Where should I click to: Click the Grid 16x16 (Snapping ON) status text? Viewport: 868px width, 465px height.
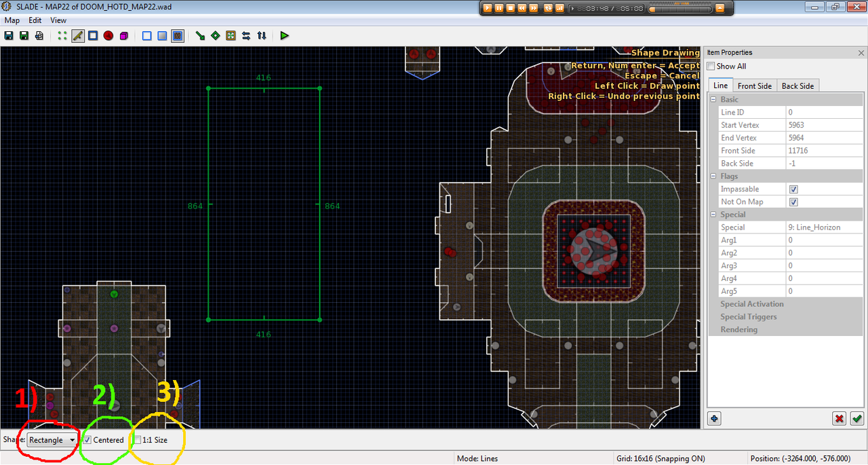click(x=660, y=459)
